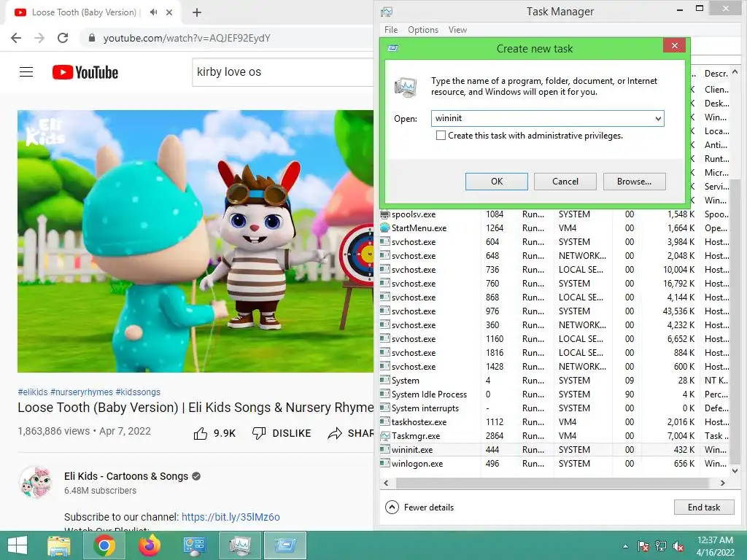This screenshot has height=560, width=747.
Task: Select winlogon.exe process row
Action: 554,463
